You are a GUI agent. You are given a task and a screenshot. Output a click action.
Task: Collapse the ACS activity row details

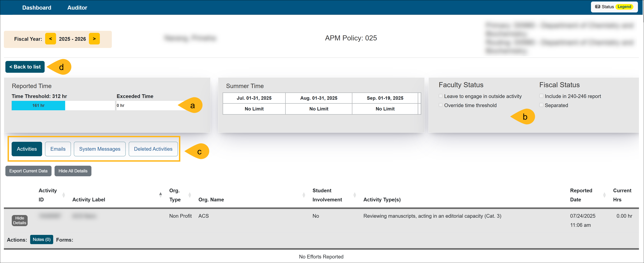20,220
